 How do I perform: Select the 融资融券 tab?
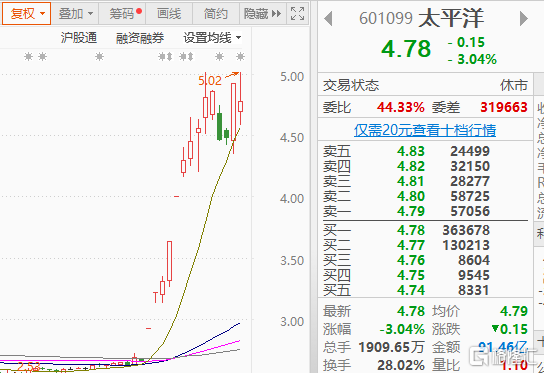click(x=140, y=38)
